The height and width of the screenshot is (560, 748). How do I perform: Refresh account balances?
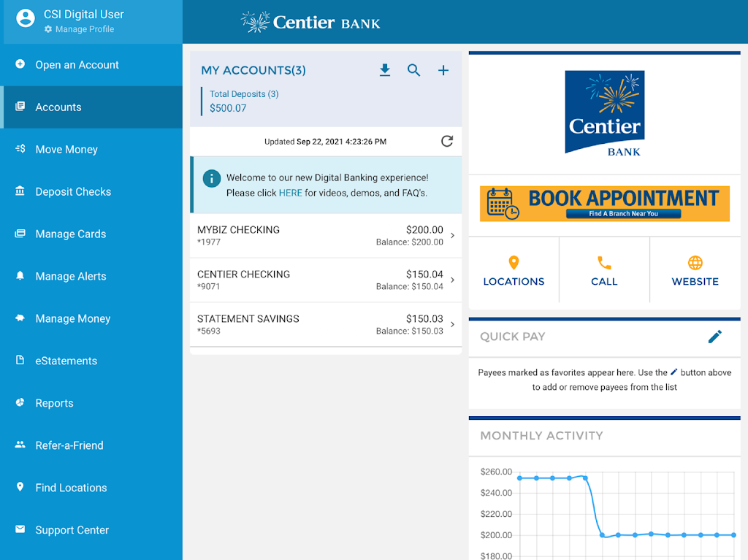pyautogui.click(x=447, y=141)
